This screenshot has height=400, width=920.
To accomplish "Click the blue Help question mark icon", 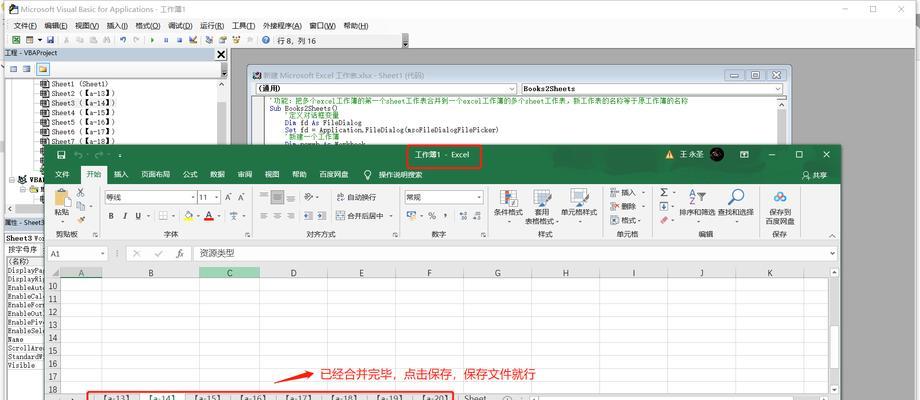I will tap(266, 40).
